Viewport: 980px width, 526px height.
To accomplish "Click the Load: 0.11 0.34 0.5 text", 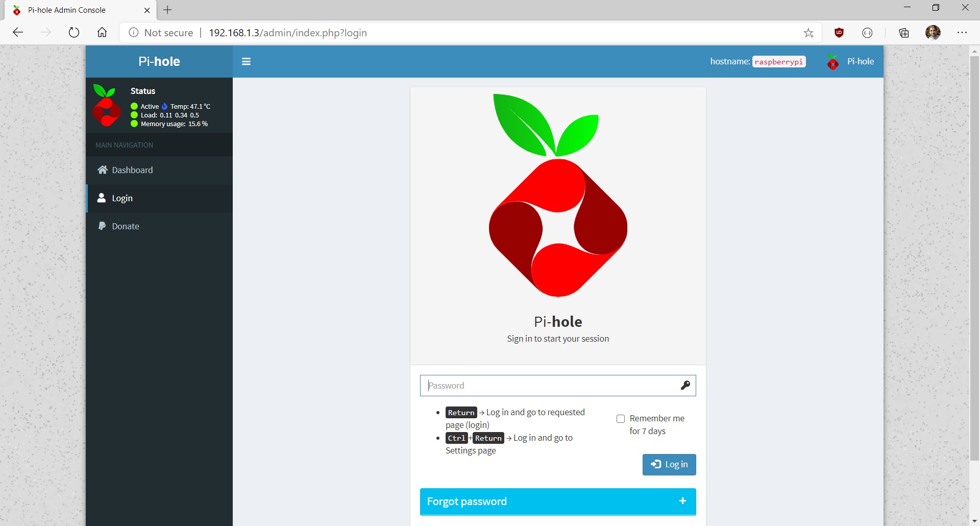I will click(x=170, y=115).
